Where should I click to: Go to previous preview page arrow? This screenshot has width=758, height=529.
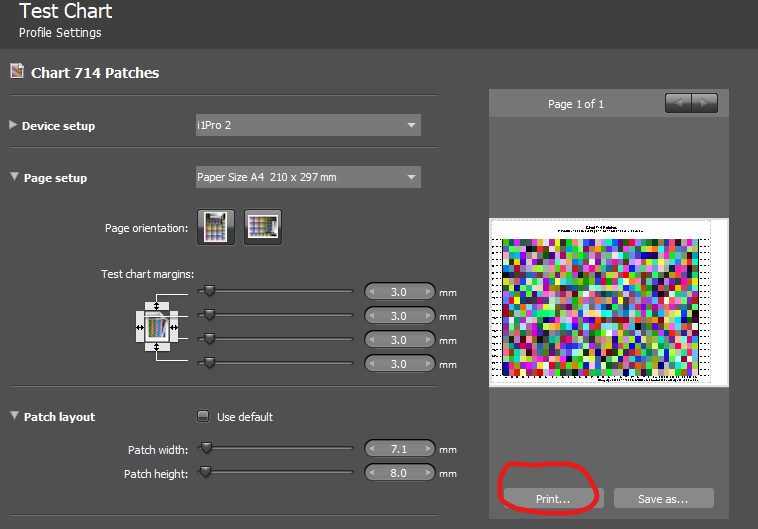(678, 103)
